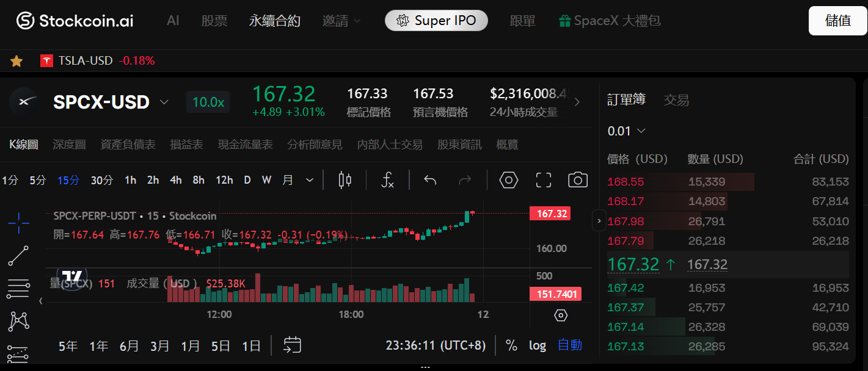The image size is (868, 371).
Task: Open chart settings hexagon icon
Action: click(509, 180)
